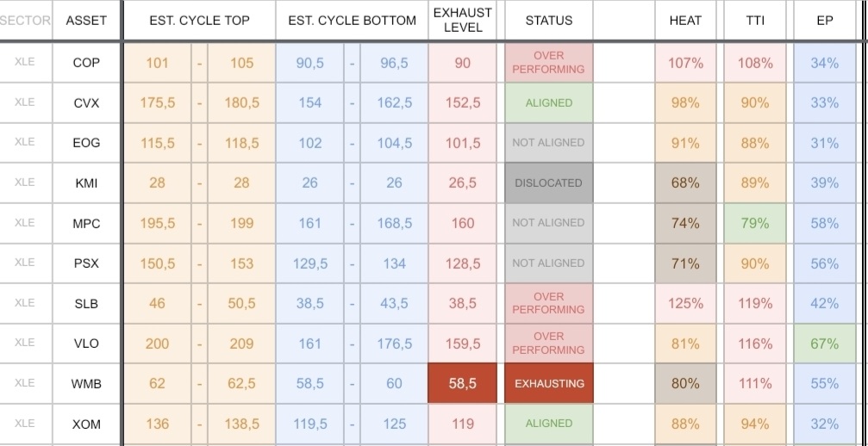The width and height of the screenshot is (868, 446).
Task: Click the SECTOR column header
Action: (26, 21)
